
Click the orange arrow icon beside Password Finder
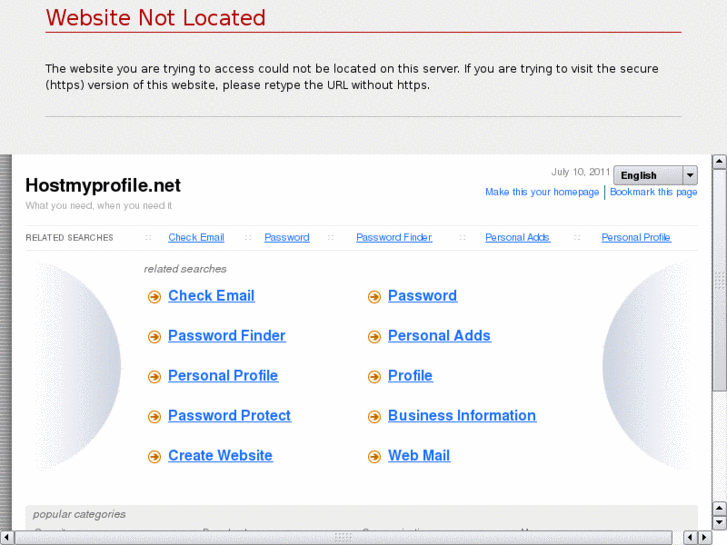tap(154, 337)
